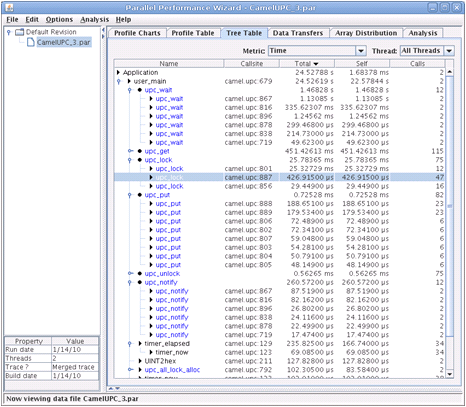Select the upc_notify row at camel.upc:719
This screenshot has width=466, height=407.
279,335
